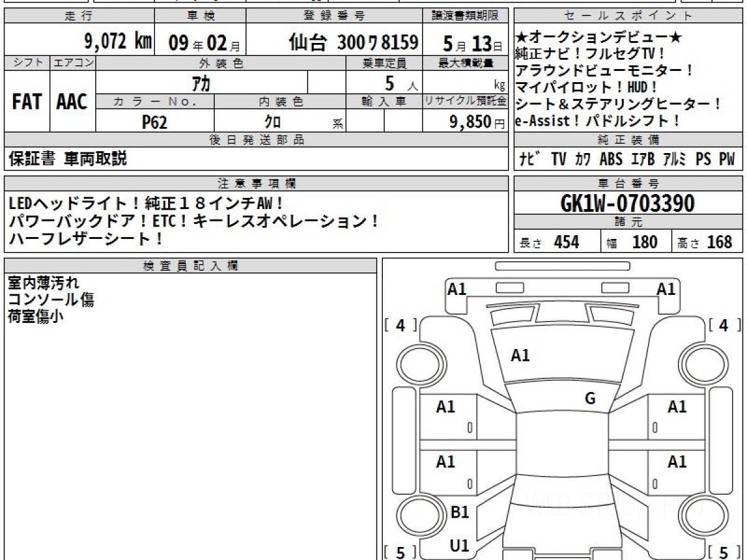This screenshot has width=747, height=560.
Task: Click the FAT transmission value
Action: [27, 102]
